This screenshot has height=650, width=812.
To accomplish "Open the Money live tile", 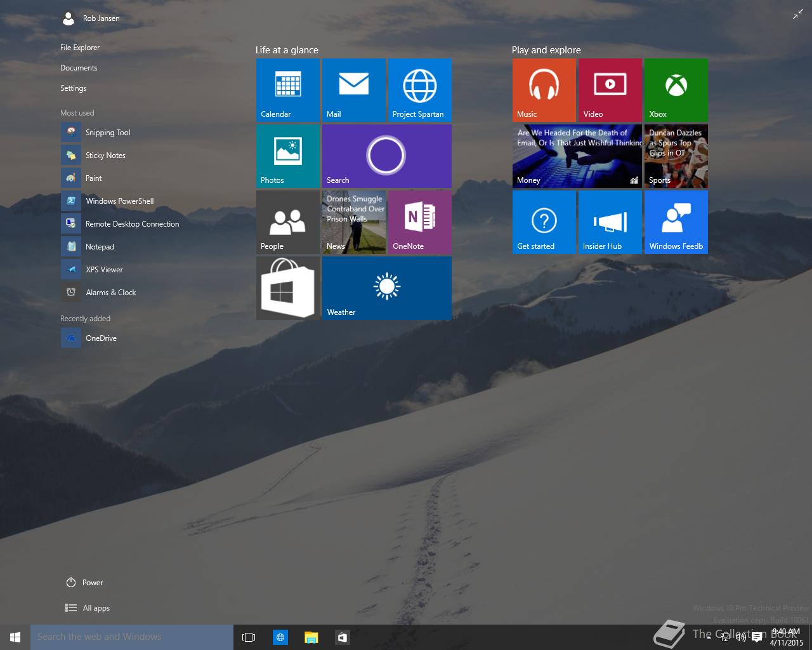I will (577, 156).
